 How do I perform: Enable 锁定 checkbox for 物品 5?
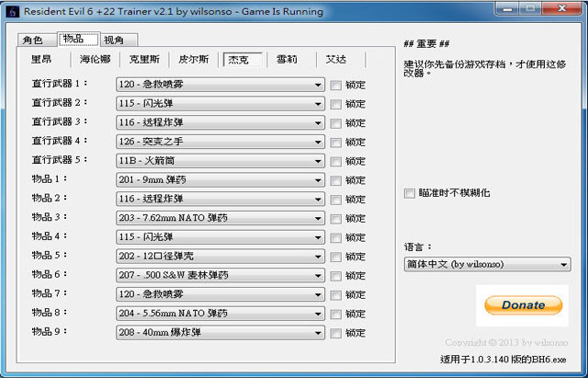pyautogui.click(x=335, y=257)
